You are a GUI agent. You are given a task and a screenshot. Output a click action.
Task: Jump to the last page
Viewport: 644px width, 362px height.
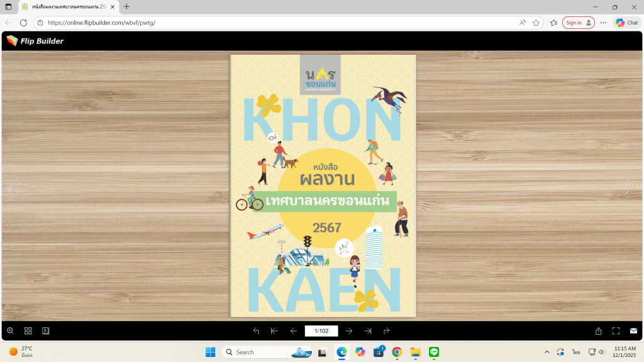point(368,331)
